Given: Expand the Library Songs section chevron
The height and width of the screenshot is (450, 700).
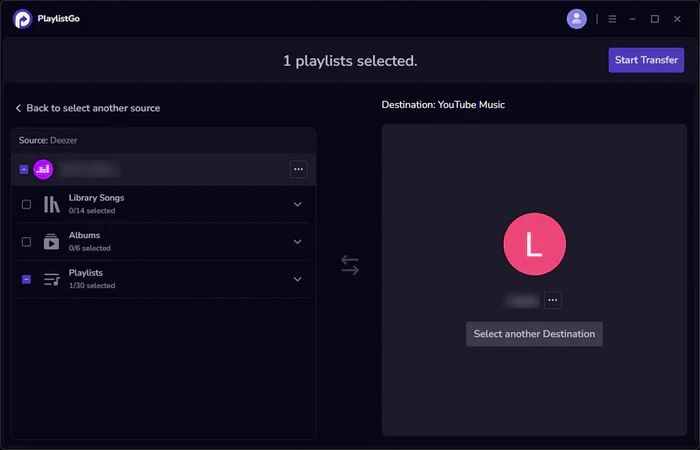Looking at the screenshot, I should 297,204.
